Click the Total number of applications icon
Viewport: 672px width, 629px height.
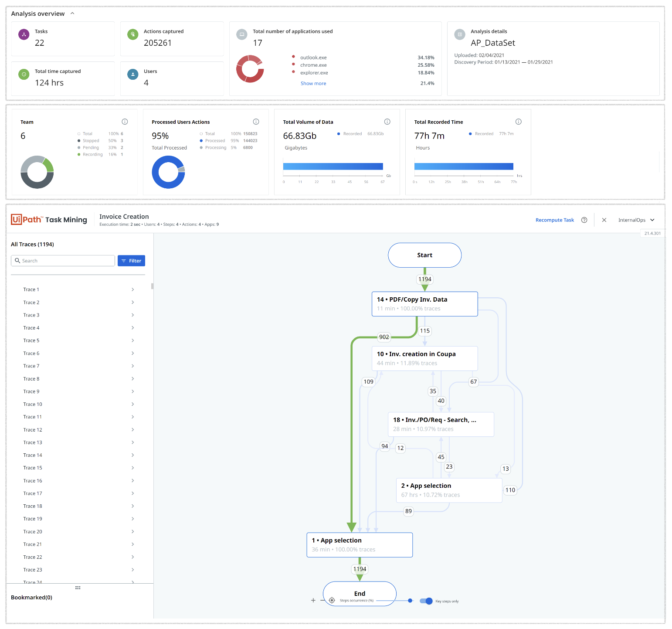[x=242, y=34]
